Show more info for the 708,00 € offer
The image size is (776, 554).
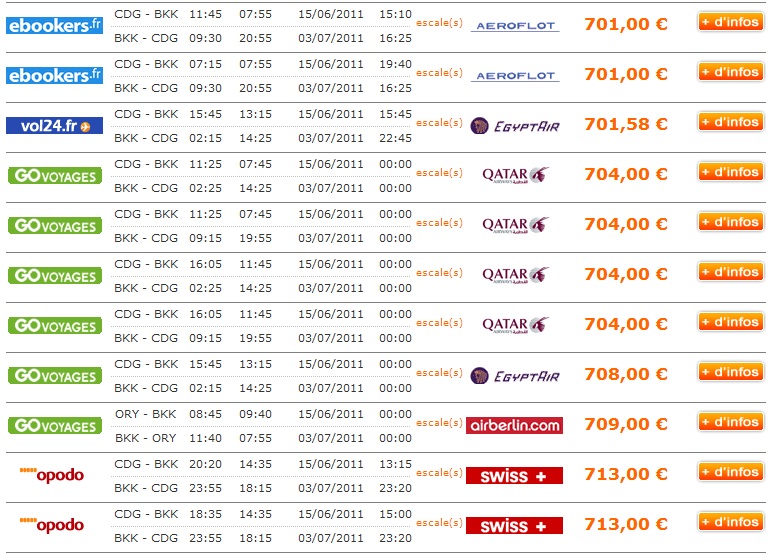[729, 372]
